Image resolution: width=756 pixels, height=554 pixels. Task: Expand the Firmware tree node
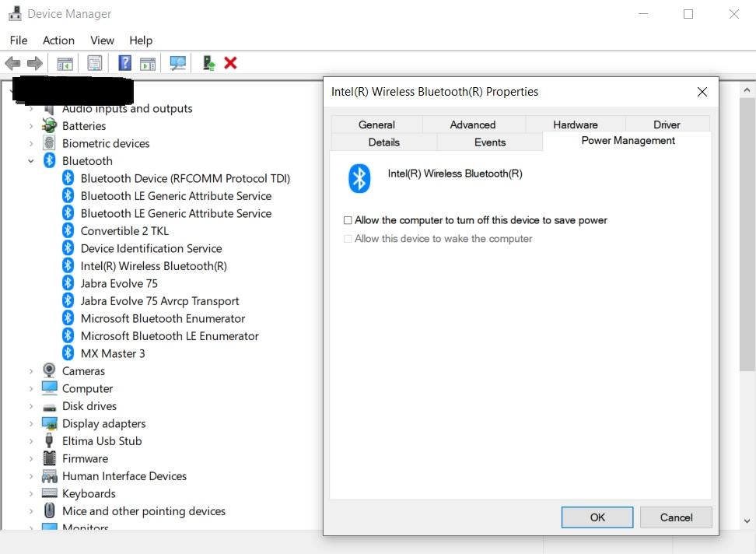coord(31,458)
